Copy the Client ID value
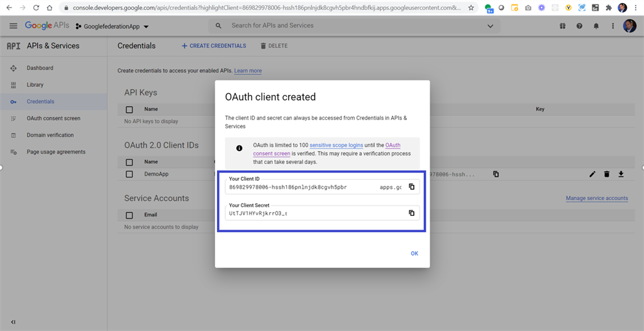The width and height of the screenshot is (644, 331). (411, 187)
